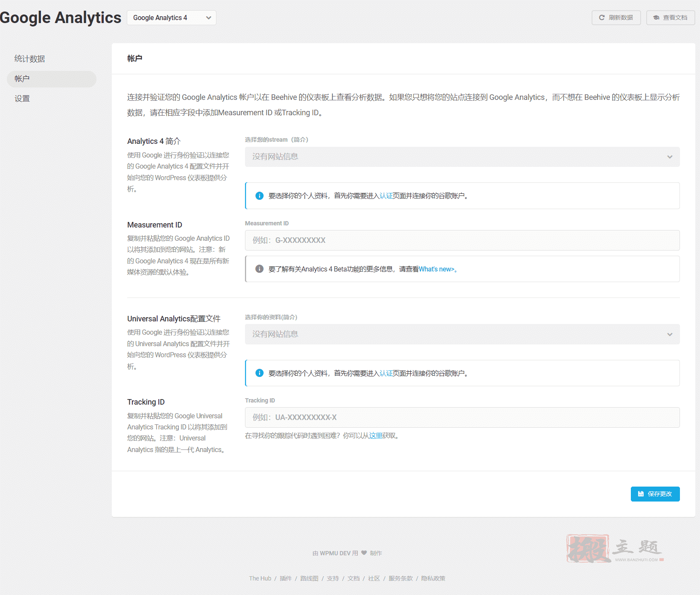Open the 插件 footer link
Image resolution: width=700 pixels, height=595 pixels.
286,578
